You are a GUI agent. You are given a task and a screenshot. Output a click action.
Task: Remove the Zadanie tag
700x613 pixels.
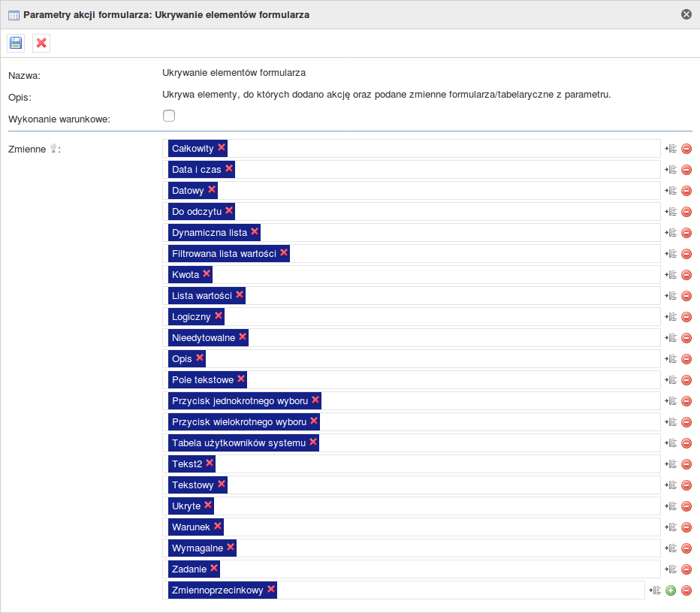214,568
